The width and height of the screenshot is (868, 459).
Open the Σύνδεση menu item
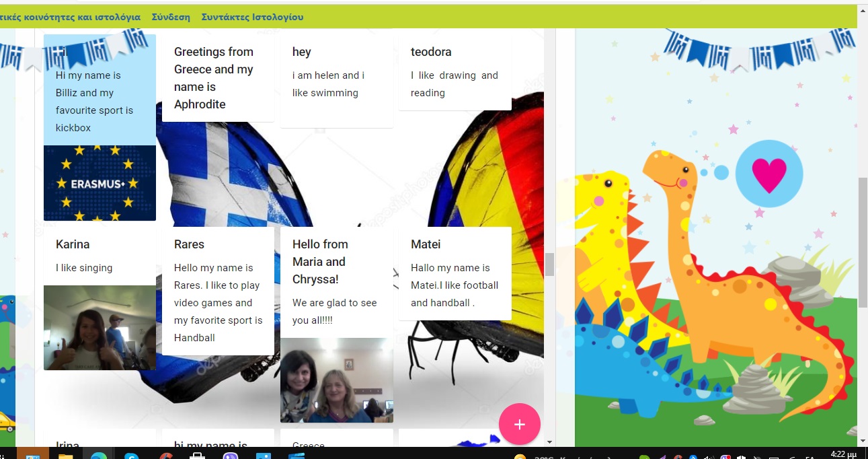(171, 17)
